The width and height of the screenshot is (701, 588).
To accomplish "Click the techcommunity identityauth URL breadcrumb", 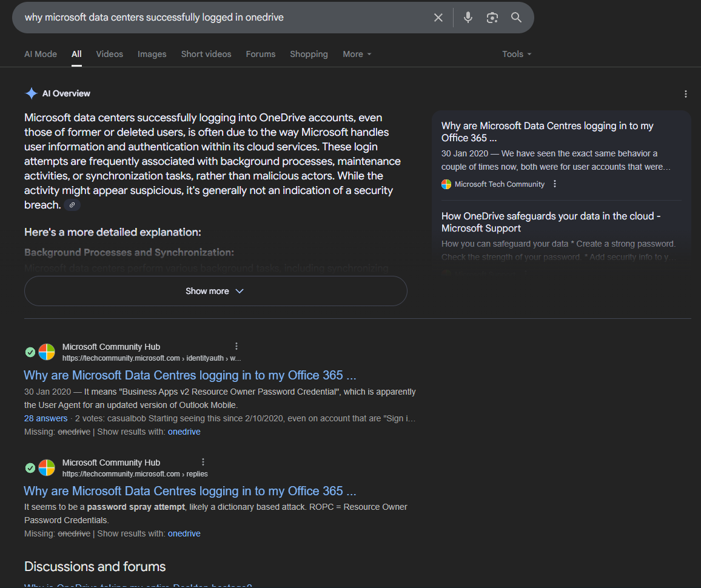I will [152, 358].
